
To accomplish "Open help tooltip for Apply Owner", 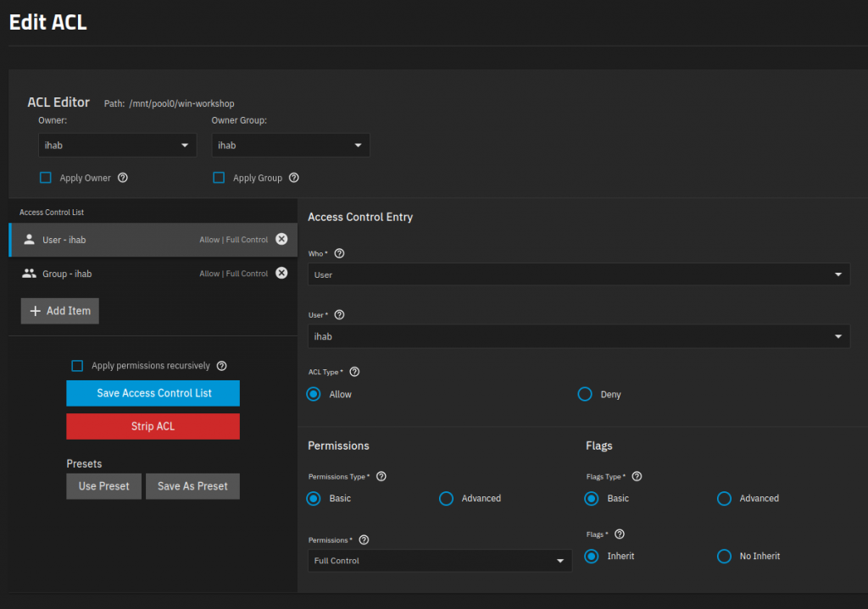I will click(123, 178).
